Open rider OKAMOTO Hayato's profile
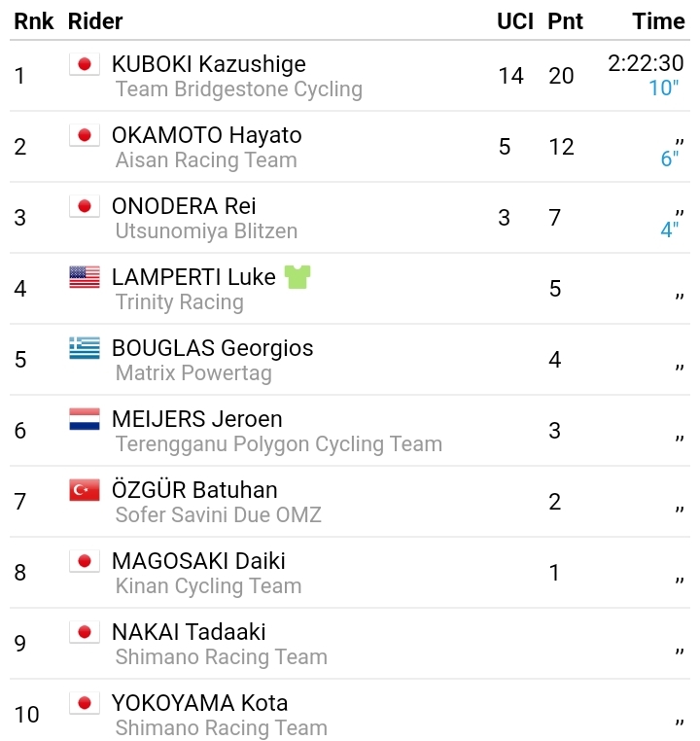The height and width of the screenshot is (741, 700). pos(206,135)
